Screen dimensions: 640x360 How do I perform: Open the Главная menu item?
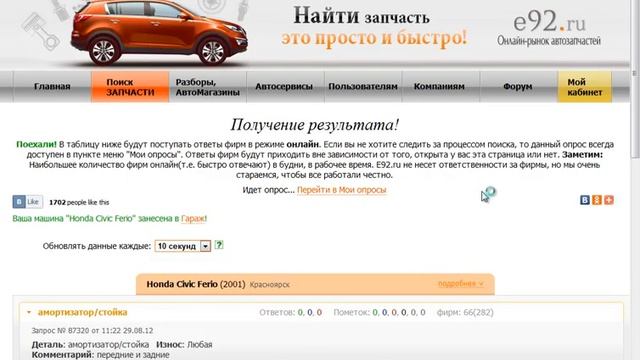click(52, 87)
